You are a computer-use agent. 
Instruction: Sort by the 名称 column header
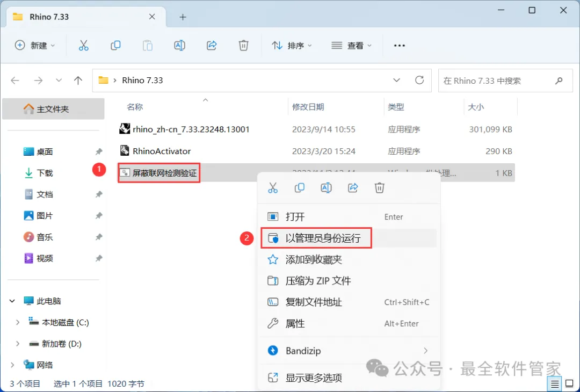(135, 107)
